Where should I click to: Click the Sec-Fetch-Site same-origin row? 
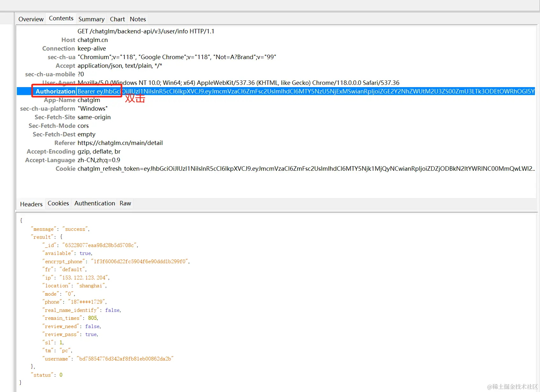click(x=276, y=117)
